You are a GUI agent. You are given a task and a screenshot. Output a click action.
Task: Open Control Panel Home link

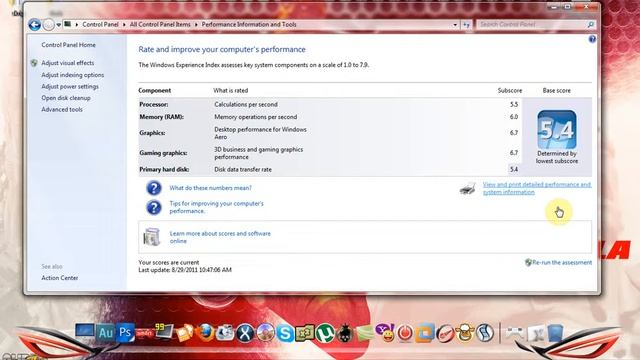tap(68, 45)
